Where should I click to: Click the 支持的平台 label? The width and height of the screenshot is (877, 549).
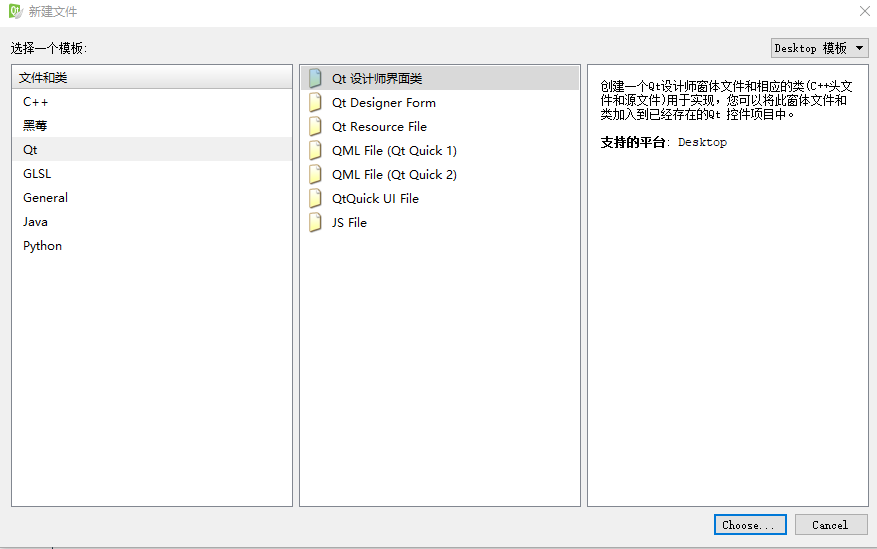click(x=633, y=143)
